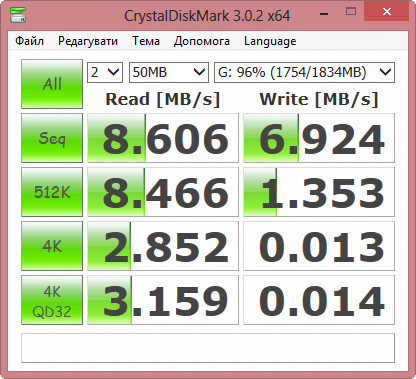Image resolution: width=416 pixels, height=379 pixels.
Task: Expand the G: drive selection dropdown
Action: pos(304,72)
